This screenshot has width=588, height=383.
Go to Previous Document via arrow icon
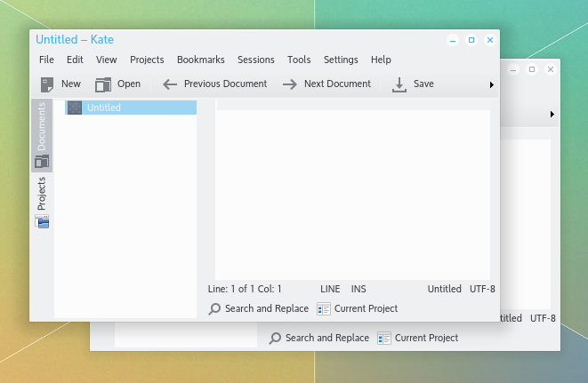[x=170, y=84]
